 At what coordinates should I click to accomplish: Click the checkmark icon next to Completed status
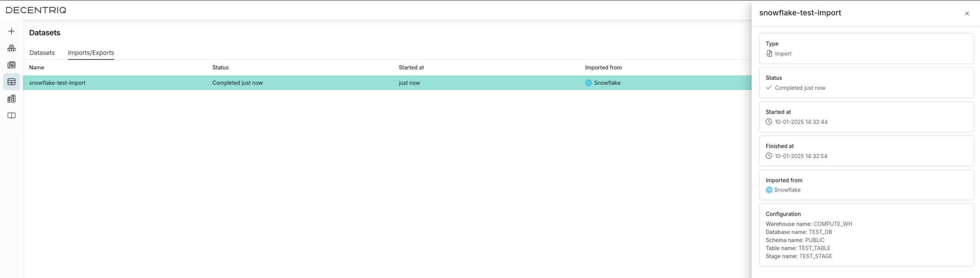(x=769, y=88)
